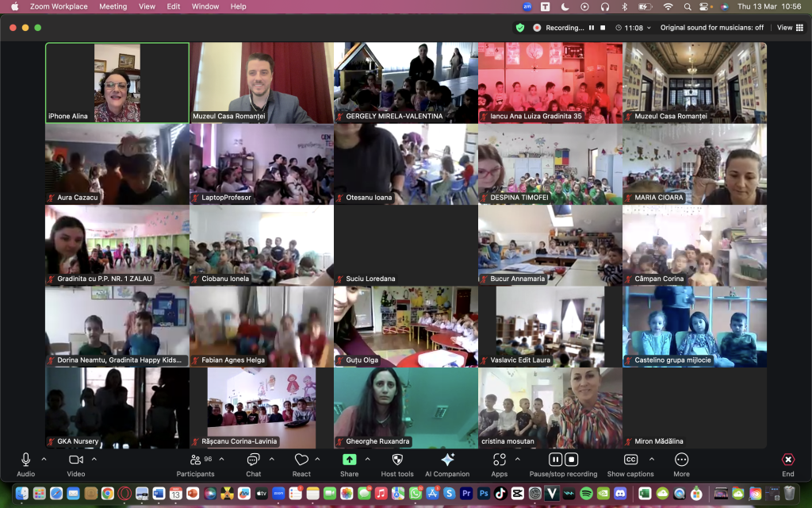Open Microsoft Word from the Dock

(159, 493)
